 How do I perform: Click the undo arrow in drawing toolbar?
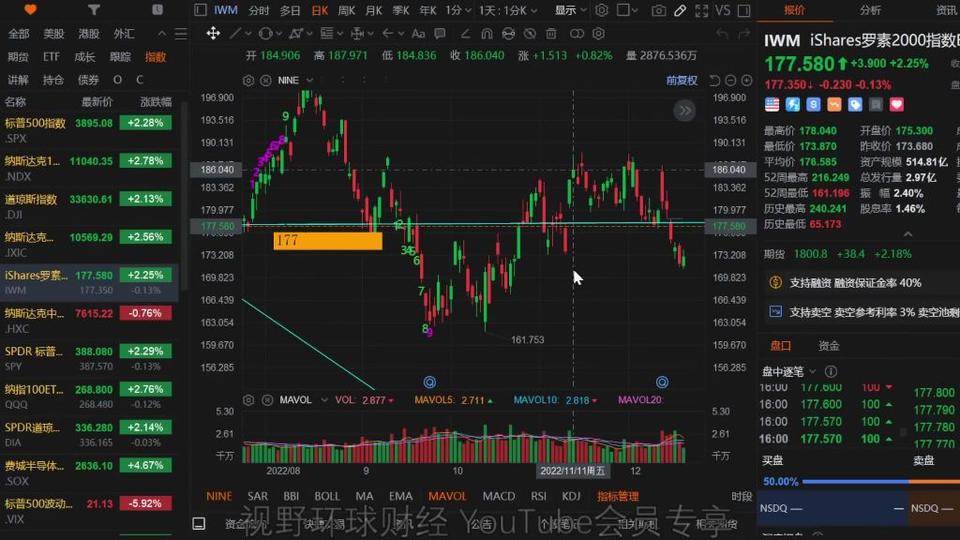click(x=722, y=34)
